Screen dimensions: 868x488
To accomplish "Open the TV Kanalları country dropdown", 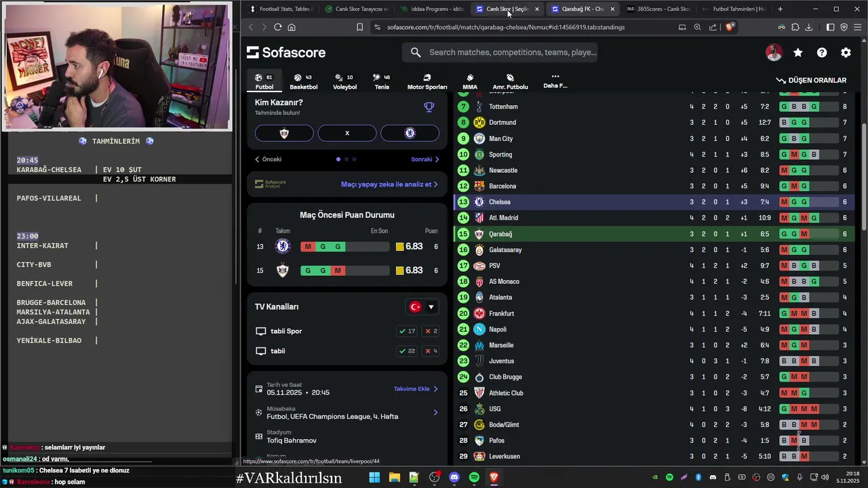I will point(422,307).
